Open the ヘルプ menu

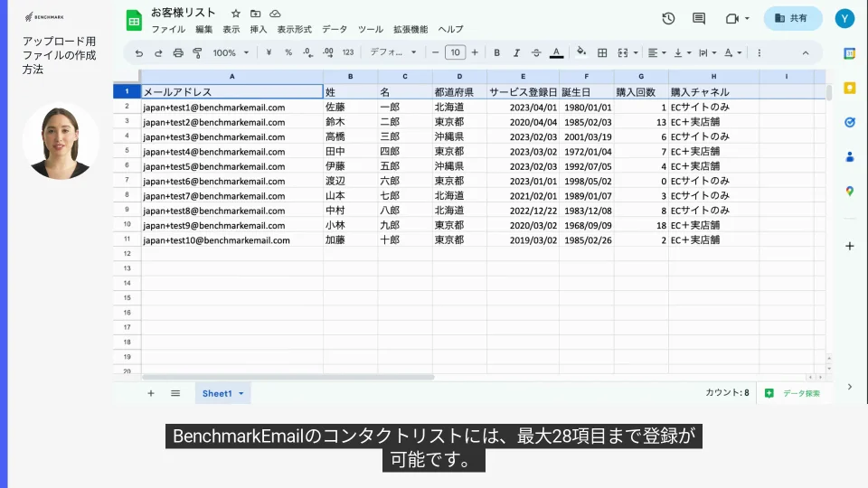point(450,29)
